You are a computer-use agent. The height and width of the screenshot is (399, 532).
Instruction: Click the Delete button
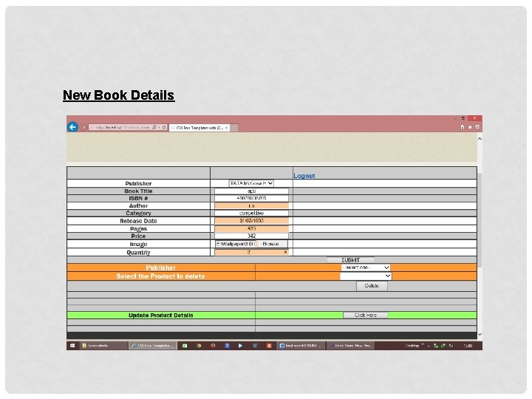click(372, 286)
